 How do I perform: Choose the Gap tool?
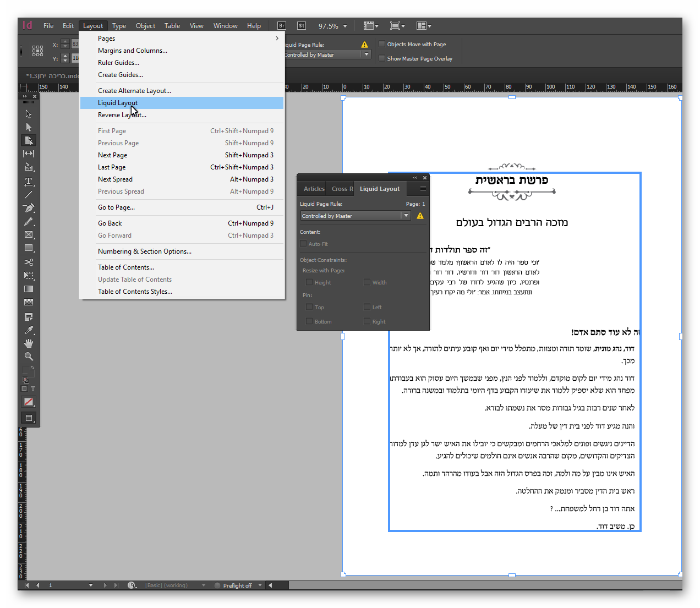click(29, 154)
